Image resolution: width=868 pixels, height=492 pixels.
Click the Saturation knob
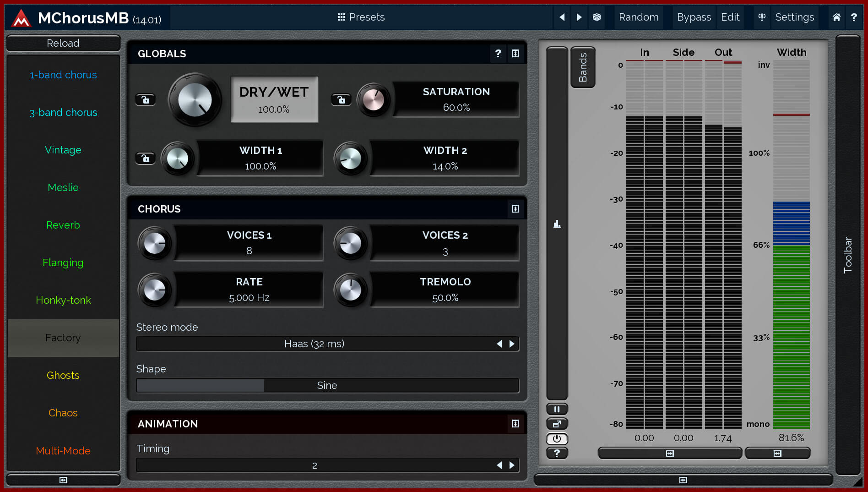point(374,100)
